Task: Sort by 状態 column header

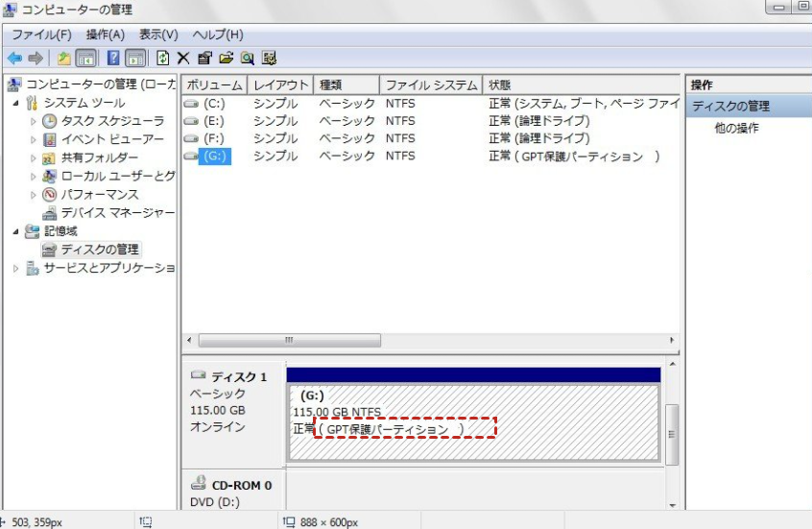Action: (581, 85)
